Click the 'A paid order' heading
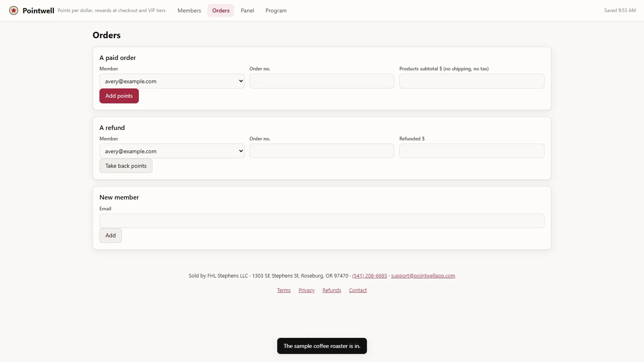This screenshot has height=362, width=644. pos(118,58)
